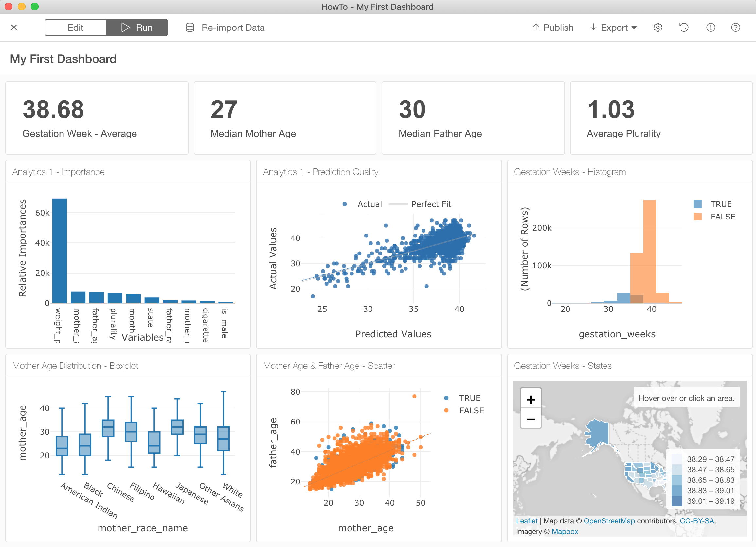
Task: Click the 39.01 – 39.19 map legend swatch
Action: (x=676, y=501)
